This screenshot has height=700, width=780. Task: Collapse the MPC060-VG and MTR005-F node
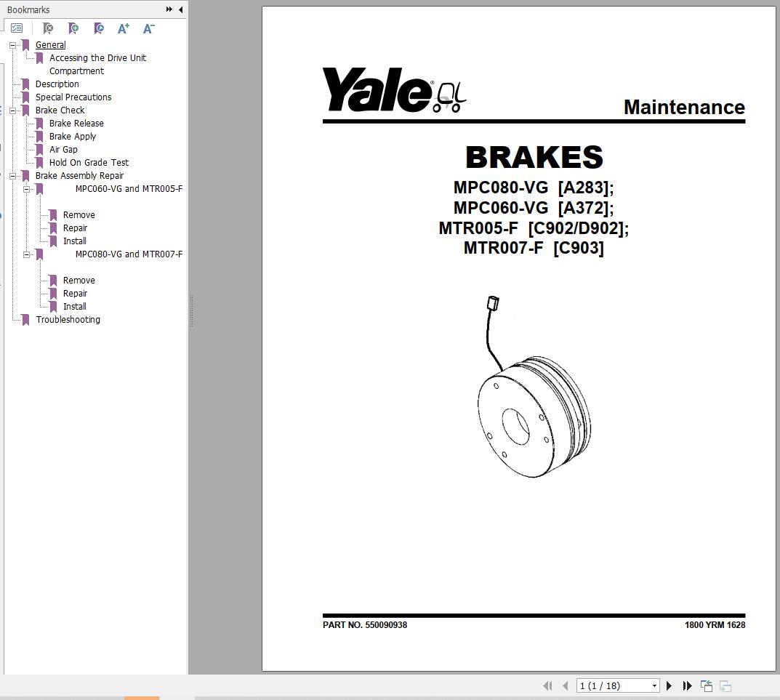[x=26, y=189]
